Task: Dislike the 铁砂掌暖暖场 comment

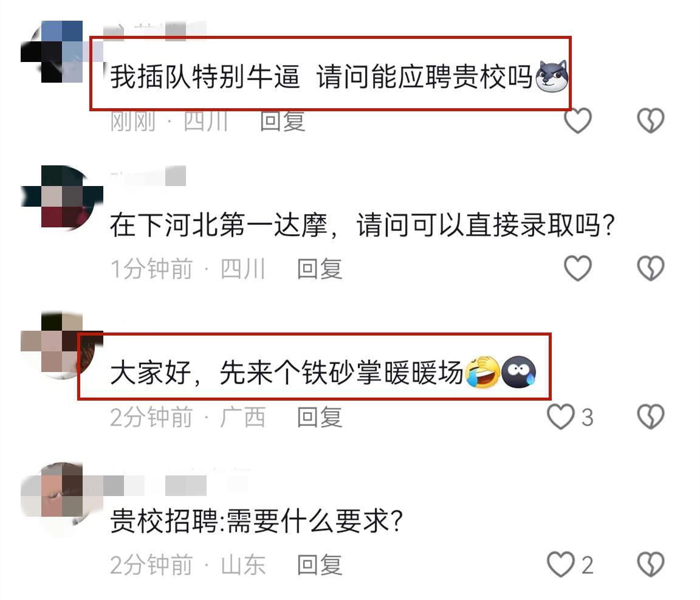Action: click(650, 416)
